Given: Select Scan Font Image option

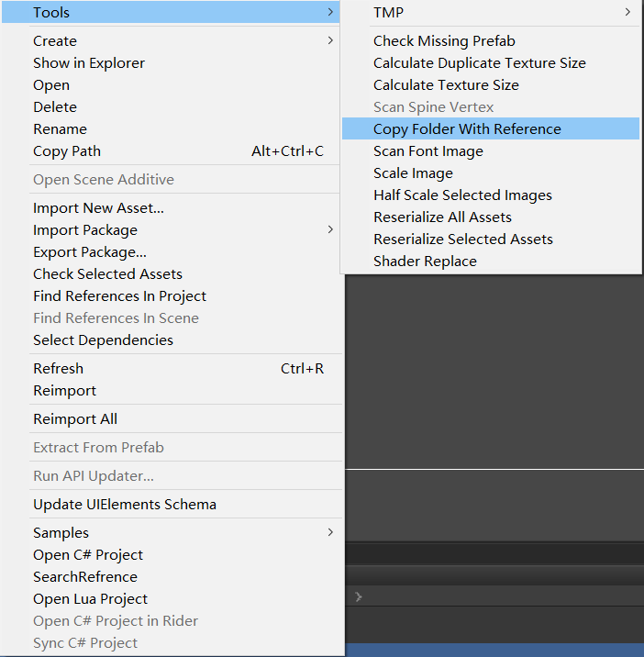Looking at the screenshot, I should click(x=427, y=151).
